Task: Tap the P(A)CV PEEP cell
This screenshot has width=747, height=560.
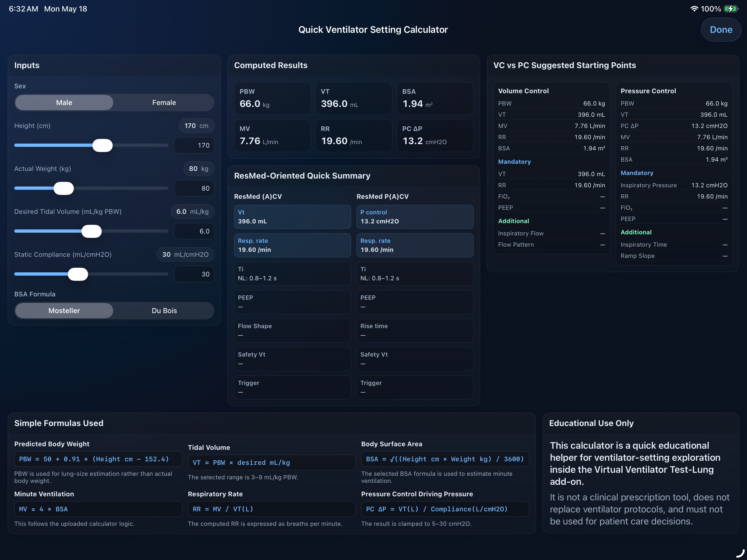Action: pyautogui.click(x=415, y=302)
